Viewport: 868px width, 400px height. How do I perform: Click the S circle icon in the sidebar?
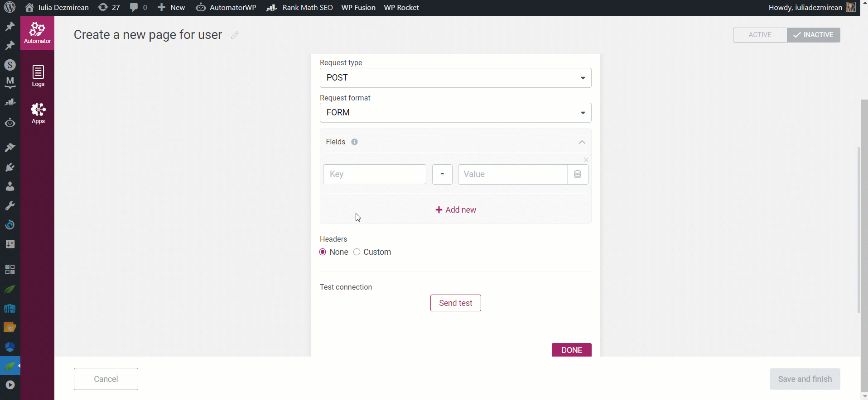pyautogui.click(x=10, y=65)
